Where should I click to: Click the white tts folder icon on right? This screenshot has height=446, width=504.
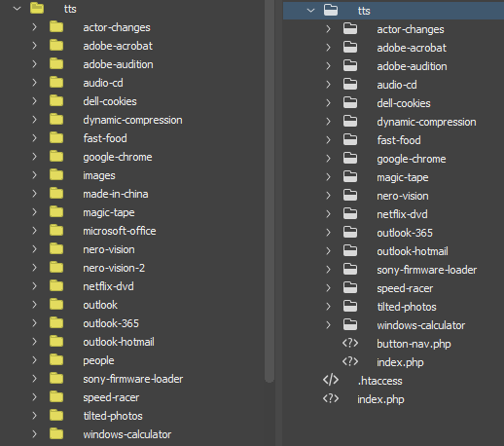331,10
